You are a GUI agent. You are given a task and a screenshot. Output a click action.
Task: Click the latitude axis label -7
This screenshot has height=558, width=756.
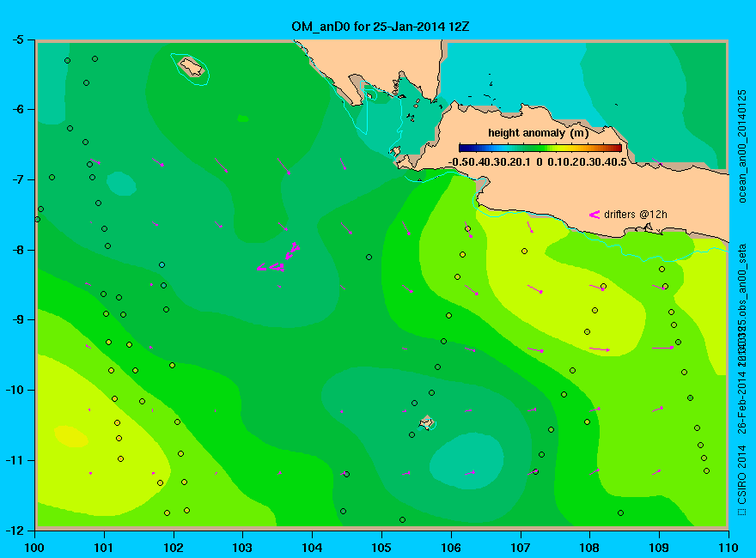pyautogui.click(x=17, y=179)
